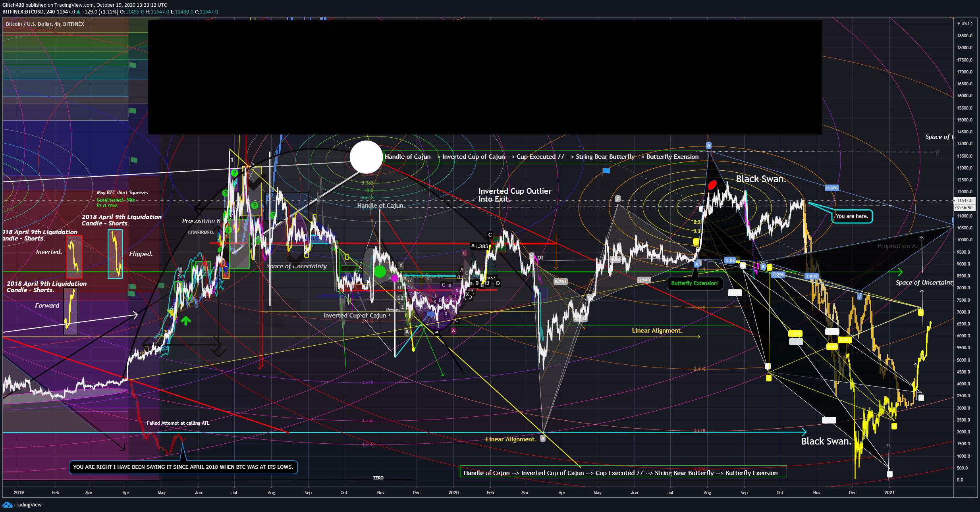Click the 2019 time axis label
The height and width of the screenshot is (512, 980).
point(19,493)
